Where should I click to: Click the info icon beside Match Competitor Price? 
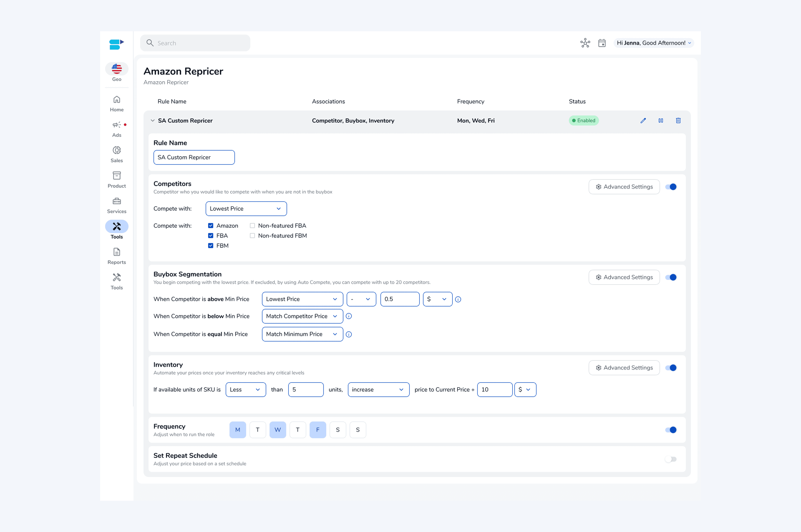tap(349, 316)
